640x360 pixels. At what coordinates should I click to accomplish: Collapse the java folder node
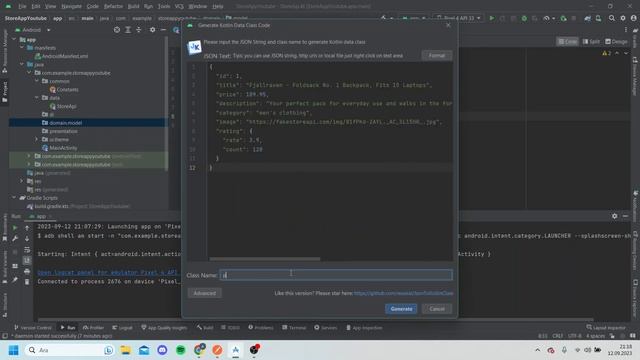pyautogui.click(x=22, y=64)
